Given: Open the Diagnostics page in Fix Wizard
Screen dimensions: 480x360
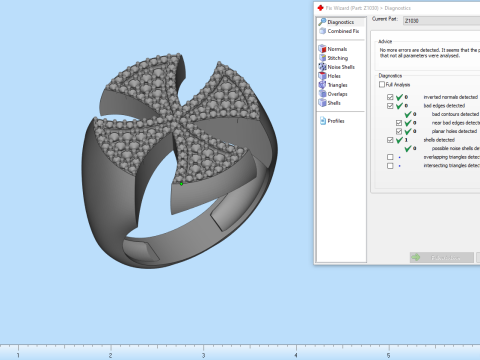Looking at the screenshot, I should (x=340, y=22).
